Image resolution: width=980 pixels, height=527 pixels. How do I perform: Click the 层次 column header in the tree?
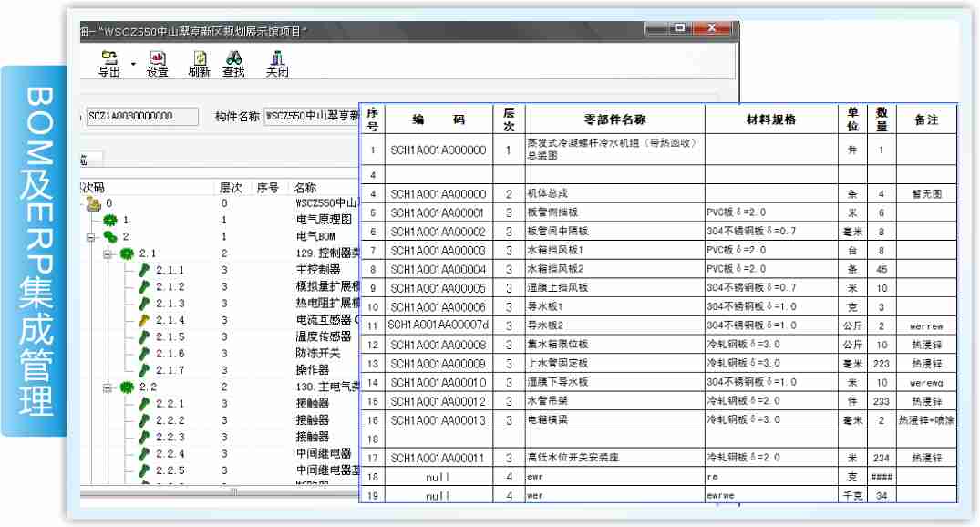tap(230, 187)
